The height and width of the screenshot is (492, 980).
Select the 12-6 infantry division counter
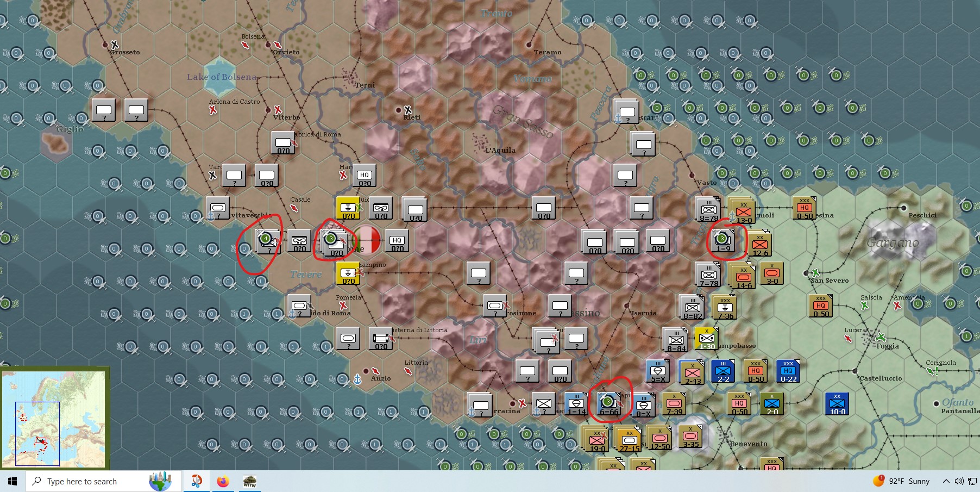(760, 244)
